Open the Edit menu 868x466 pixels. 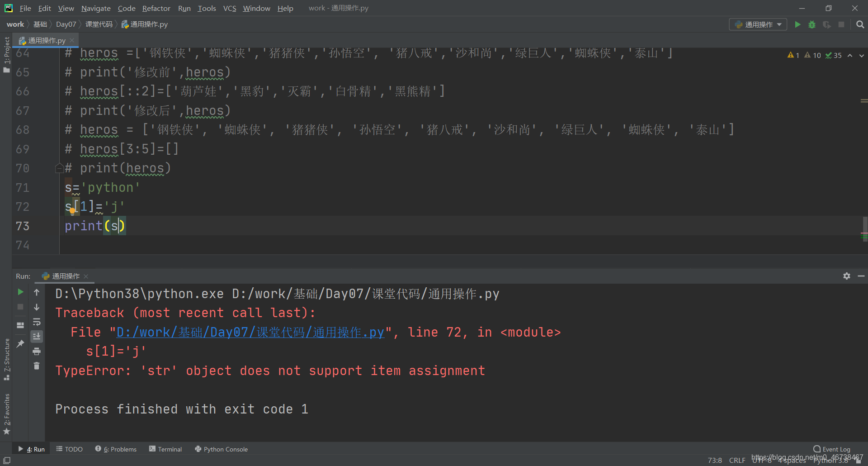click(44, 8)
